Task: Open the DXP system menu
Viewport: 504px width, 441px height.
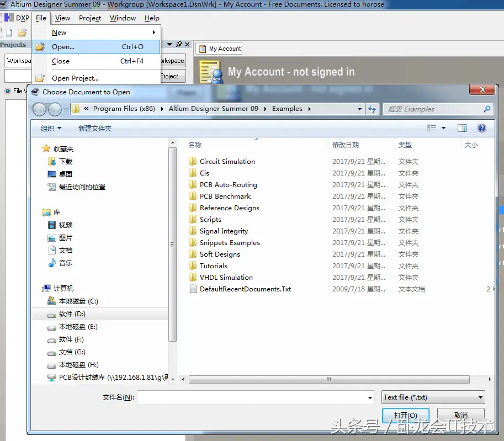Action: point(17,18)
